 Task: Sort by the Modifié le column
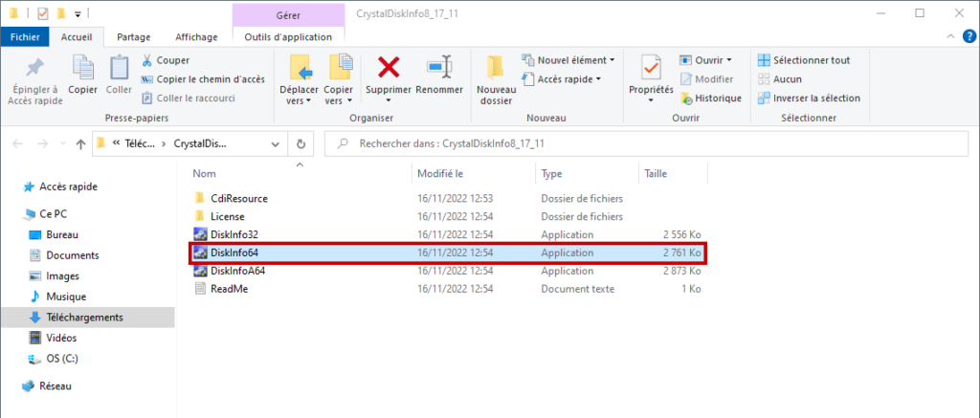(x=440, y=174)
